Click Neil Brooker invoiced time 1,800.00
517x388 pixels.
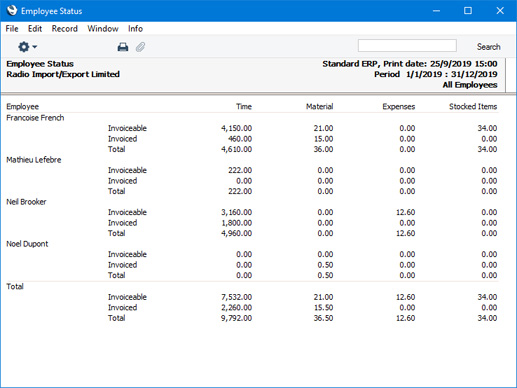point(236,223)
